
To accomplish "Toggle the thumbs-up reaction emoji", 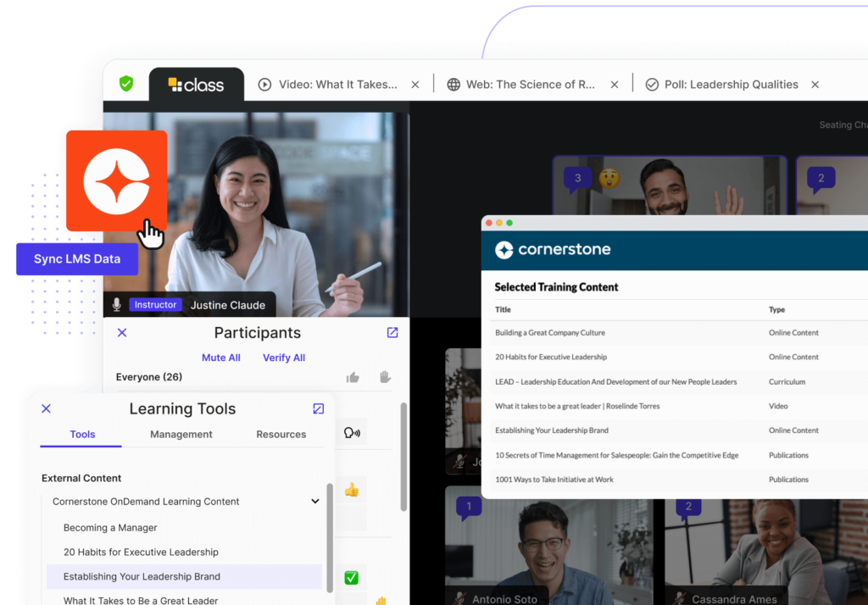I will point(353,488).
